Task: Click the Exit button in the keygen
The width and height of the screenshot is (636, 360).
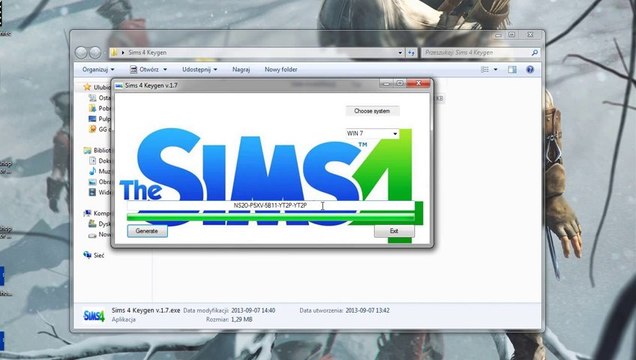Action: 394,231
